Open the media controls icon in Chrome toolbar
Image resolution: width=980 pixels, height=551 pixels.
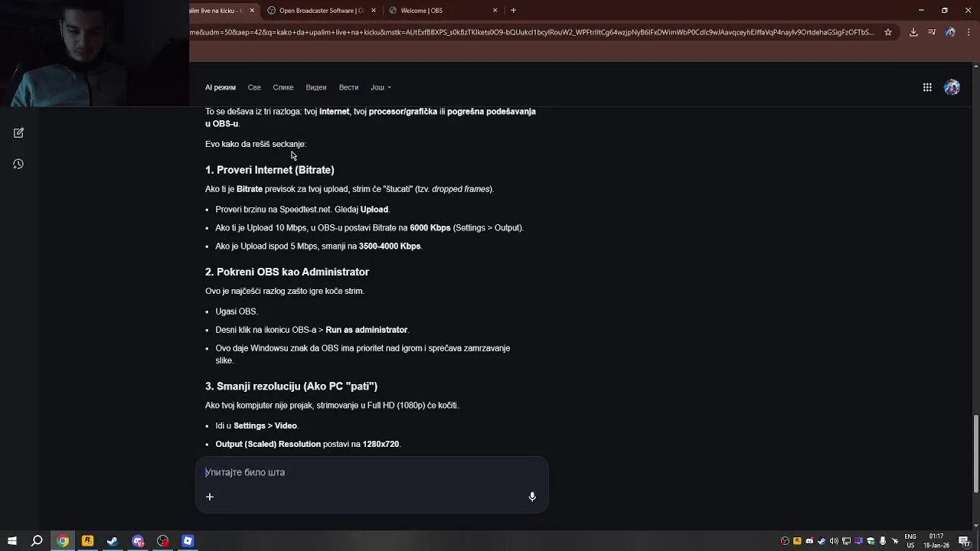932,32
